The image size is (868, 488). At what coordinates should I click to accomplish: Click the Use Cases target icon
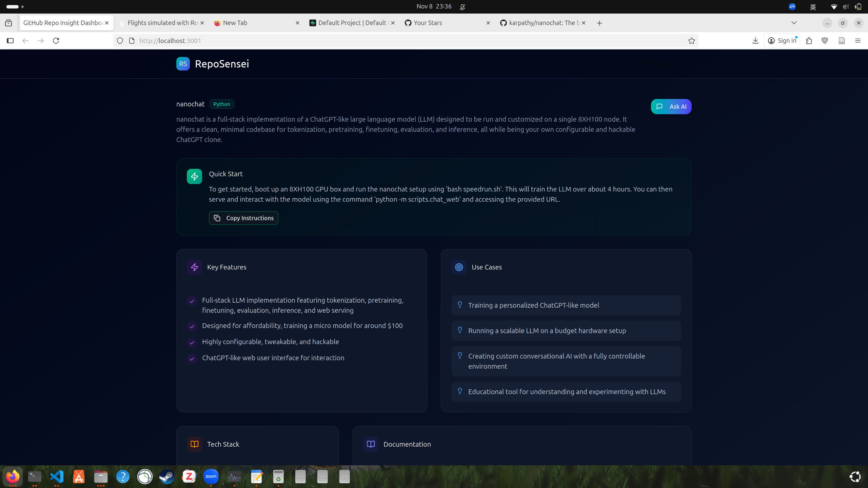pos(459,267)
